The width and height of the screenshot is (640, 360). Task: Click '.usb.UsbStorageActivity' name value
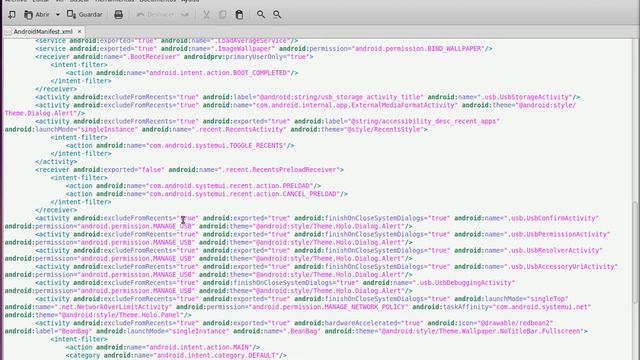pyautogui.click(x=526, y=97)
